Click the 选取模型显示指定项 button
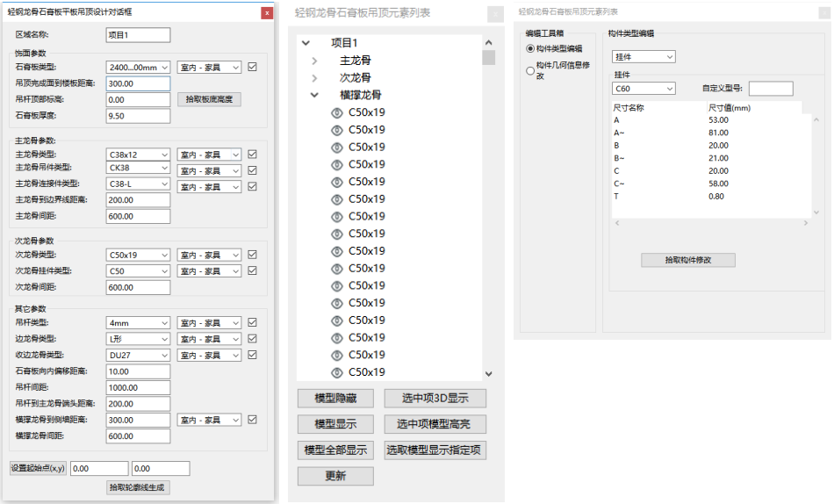834x504 pixels. [x=435, y=450]
